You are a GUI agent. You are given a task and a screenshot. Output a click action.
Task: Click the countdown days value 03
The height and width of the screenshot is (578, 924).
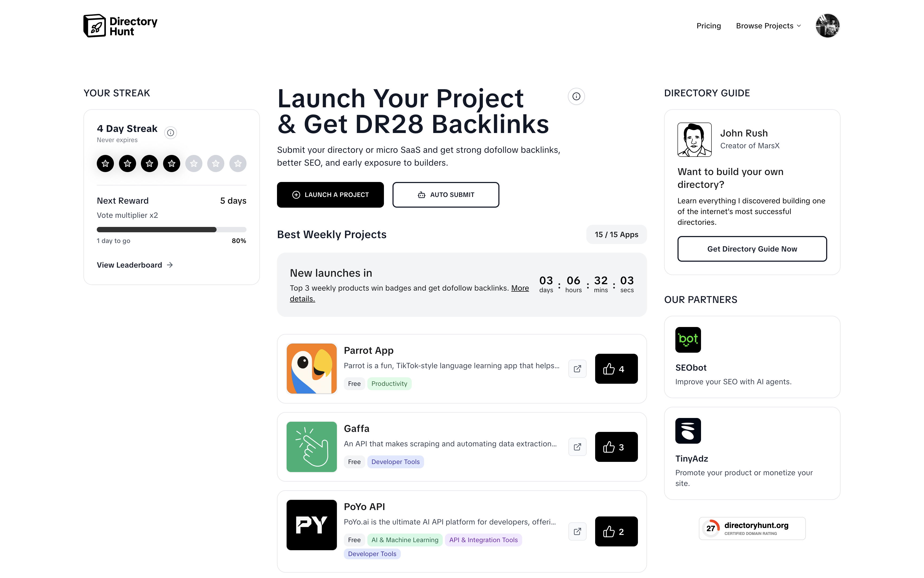546,281
